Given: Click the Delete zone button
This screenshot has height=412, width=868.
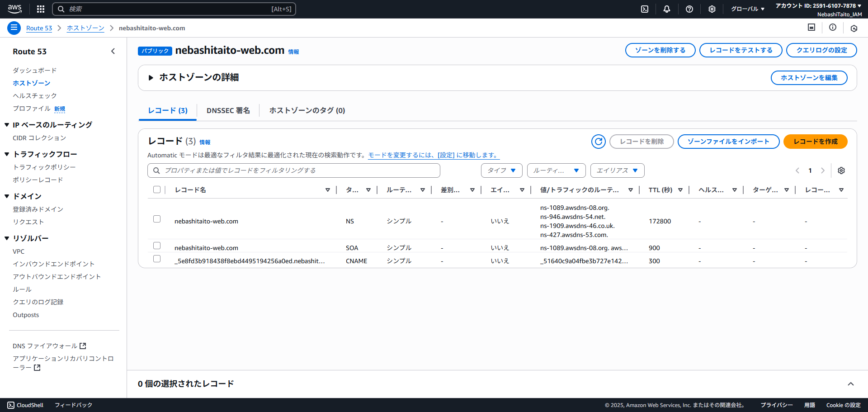Looking at the screenshot, I should [660, 50].
